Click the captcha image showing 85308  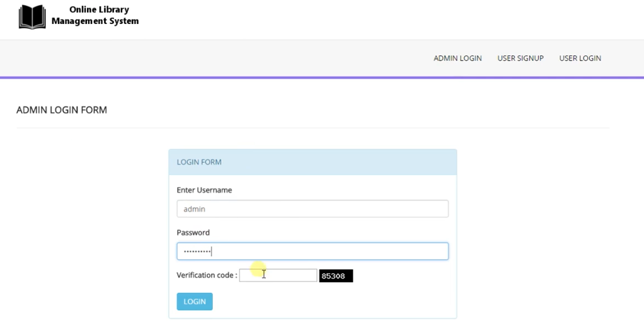click(336, 276)
